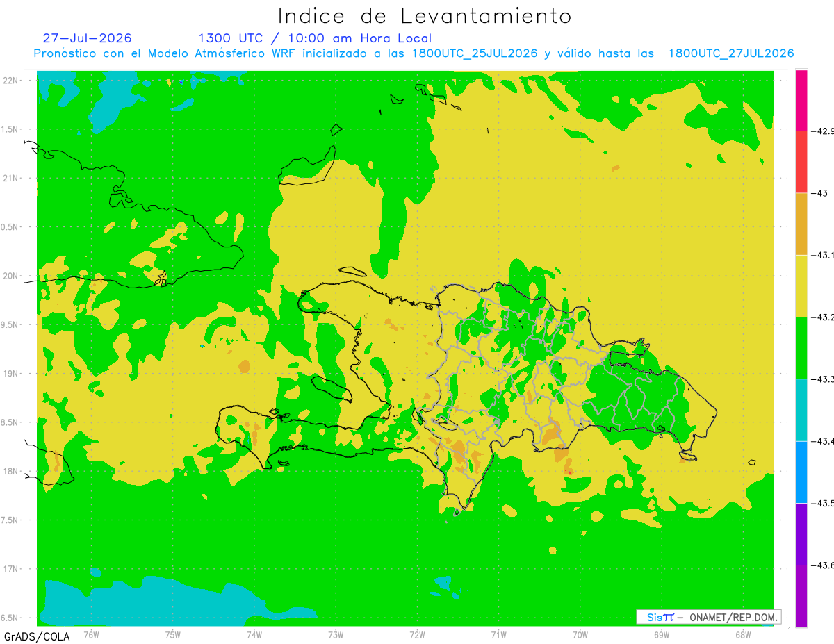Image resolution: width=834 pixels, height=644 pixels.
Task: Click the 'SisTT – ONAMET/REP.DOM.' credit box
Action: [x=708, y=617]
